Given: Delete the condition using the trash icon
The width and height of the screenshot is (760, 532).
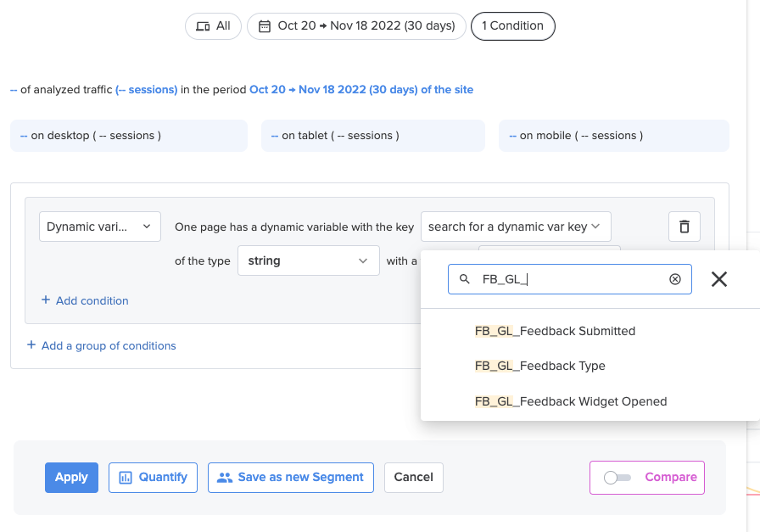Looking at the screenshot, I should 685,227.
